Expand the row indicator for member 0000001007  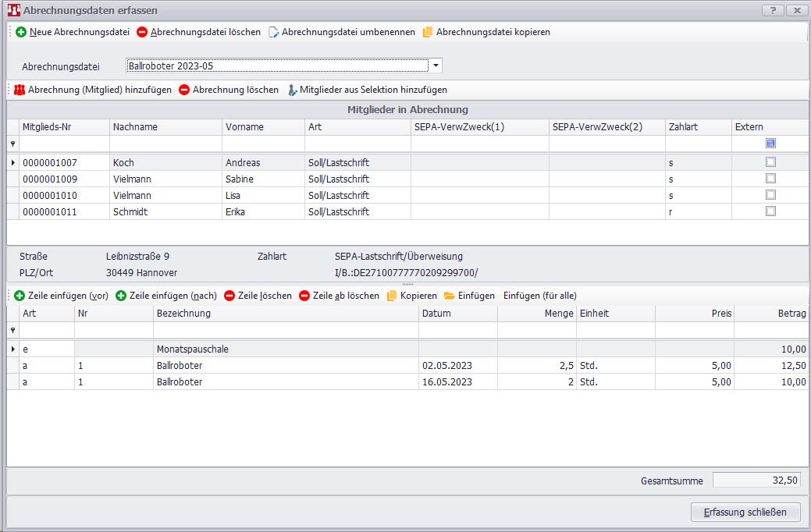[x=12, y=162]
